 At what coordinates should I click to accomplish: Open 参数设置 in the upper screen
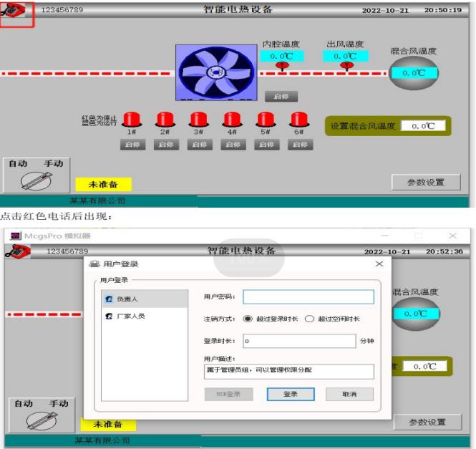[426, 183]
